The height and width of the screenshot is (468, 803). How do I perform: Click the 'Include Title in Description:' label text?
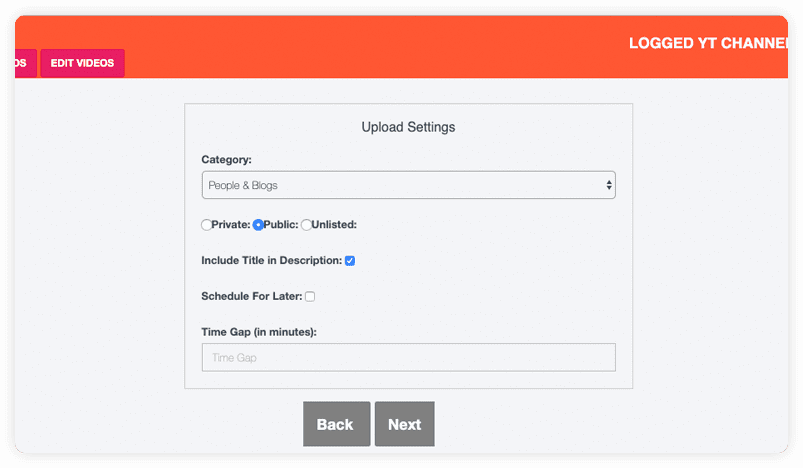pos(271,261)
